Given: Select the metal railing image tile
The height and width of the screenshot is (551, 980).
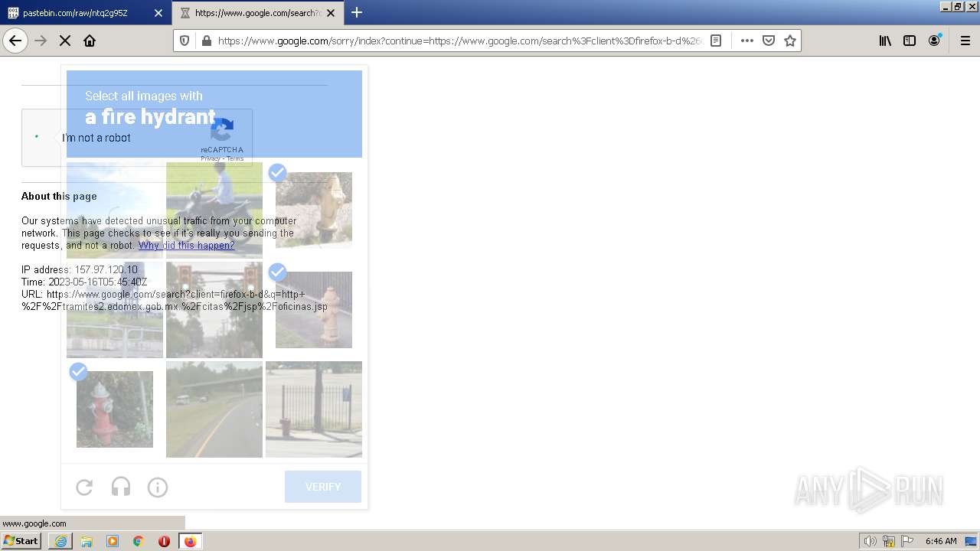Looking at the screenshot, I should point(115,310).
